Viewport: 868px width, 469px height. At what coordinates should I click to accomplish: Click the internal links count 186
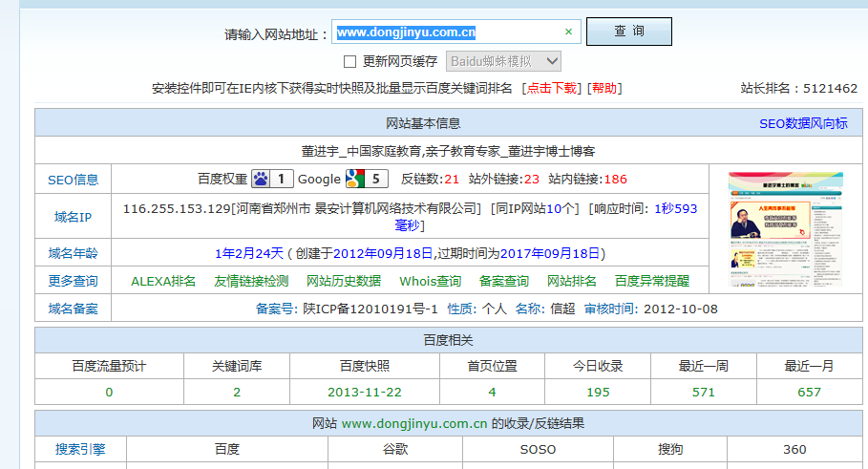(616, 180)
